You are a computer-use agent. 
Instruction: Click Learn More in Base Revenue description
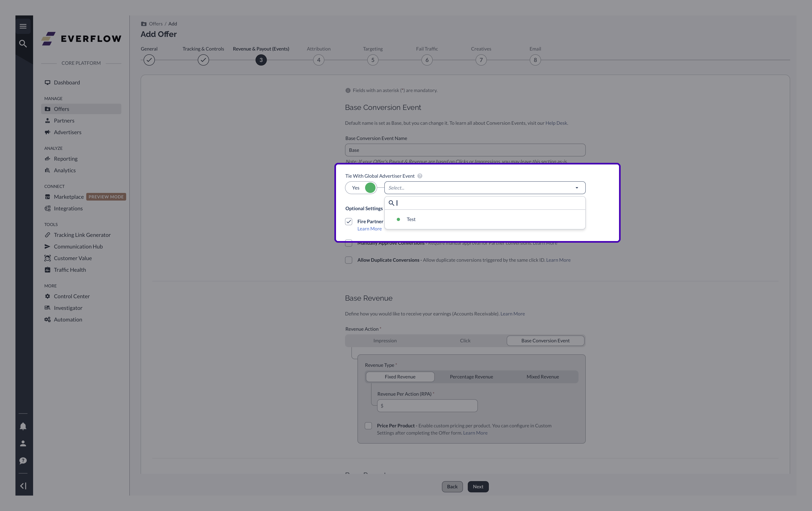pyautogui.click(x=513, y=314)
